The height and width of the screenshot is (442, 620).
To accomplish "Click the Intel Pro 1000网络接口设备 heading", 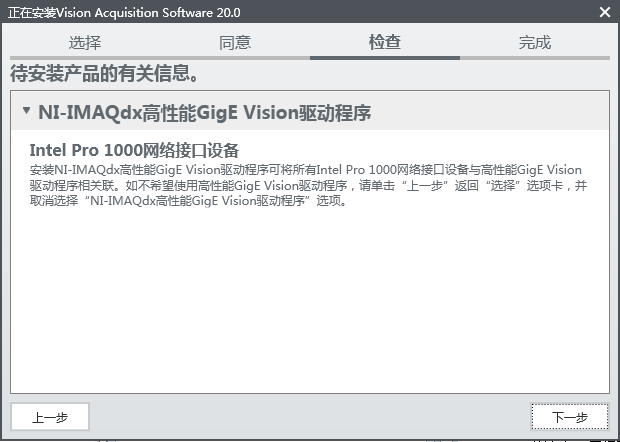I will (x=134, y=150).
